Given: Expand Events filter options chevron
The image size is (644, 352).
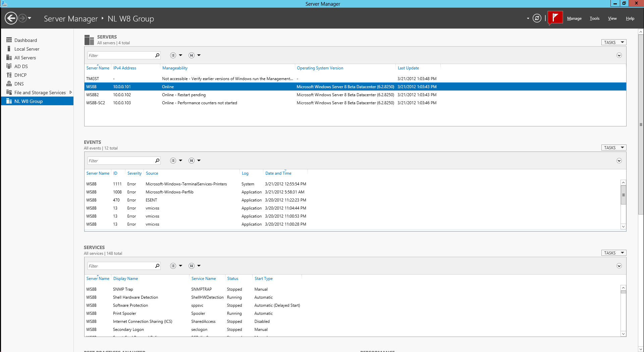Looking at the screenshot, I should point(619,161).
